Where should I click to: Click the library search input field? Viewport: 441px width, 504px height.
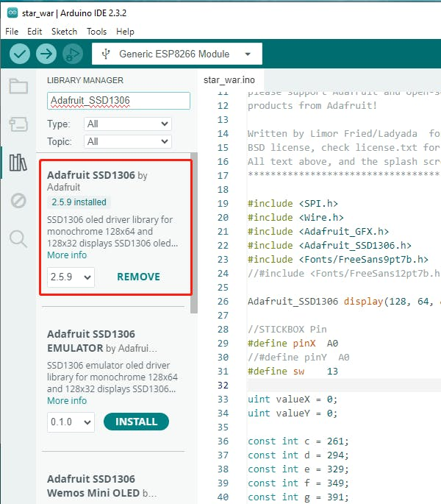[118, 100]
